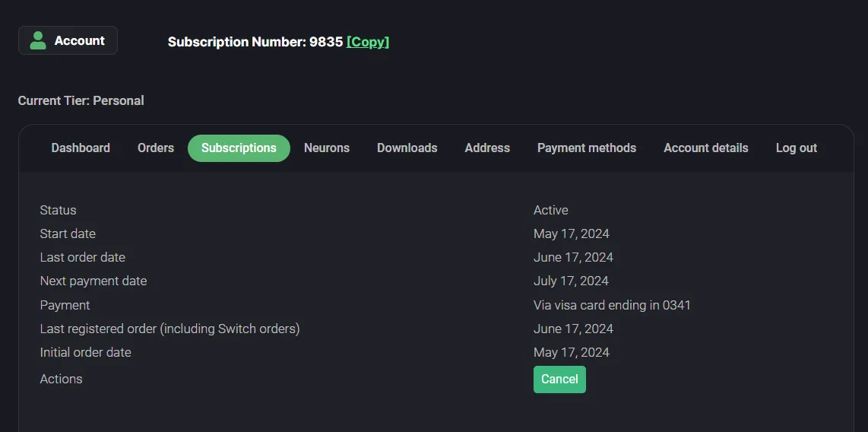Switch to the Address tab
The image size is (868, 432).
coord(487,148)
